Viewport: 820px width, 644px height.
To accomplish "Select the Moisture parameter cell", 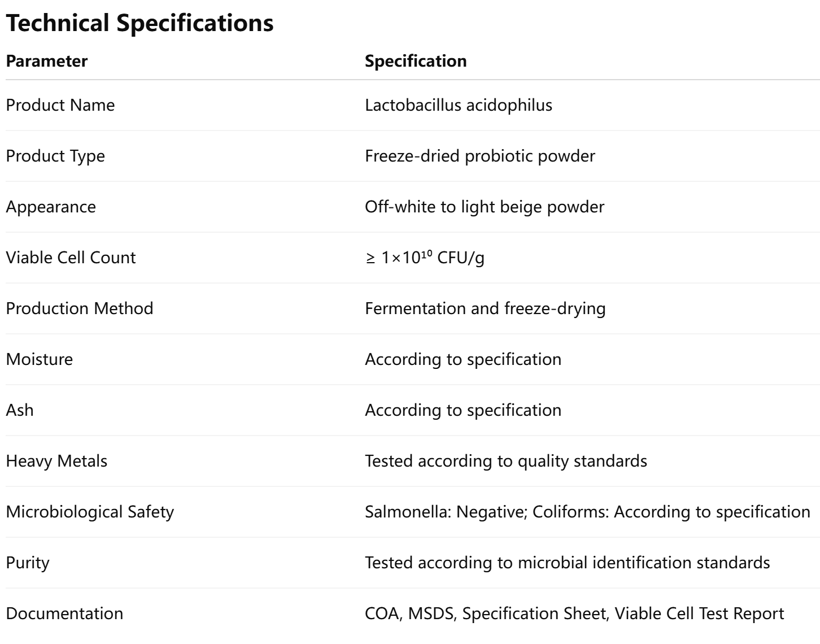I will pyautogui.click(x=40, y=359).
